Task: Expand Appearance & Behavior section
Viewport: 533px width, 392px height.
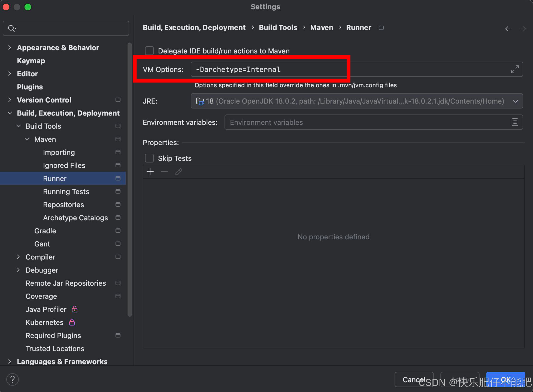Action: coord(10,47)
